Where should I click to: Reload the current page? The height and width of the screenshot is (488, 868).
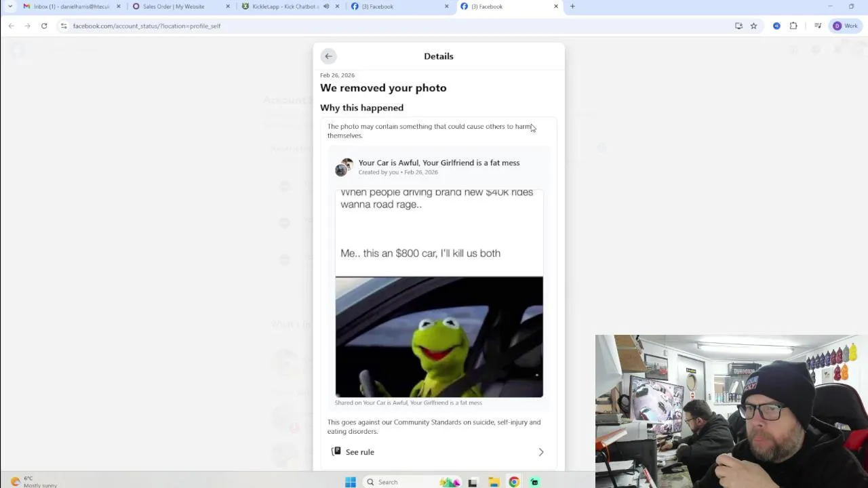point(44,26)
